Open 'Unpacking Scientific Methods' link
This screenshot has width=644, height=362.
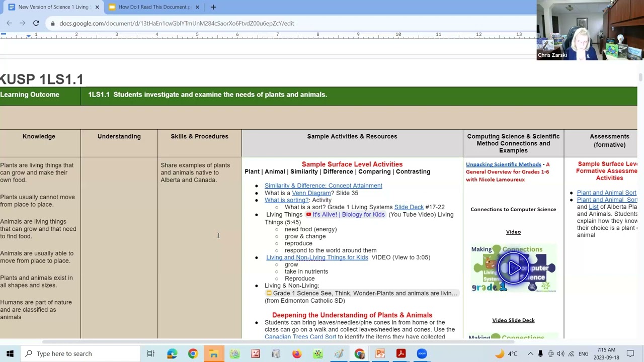(504, 164)
